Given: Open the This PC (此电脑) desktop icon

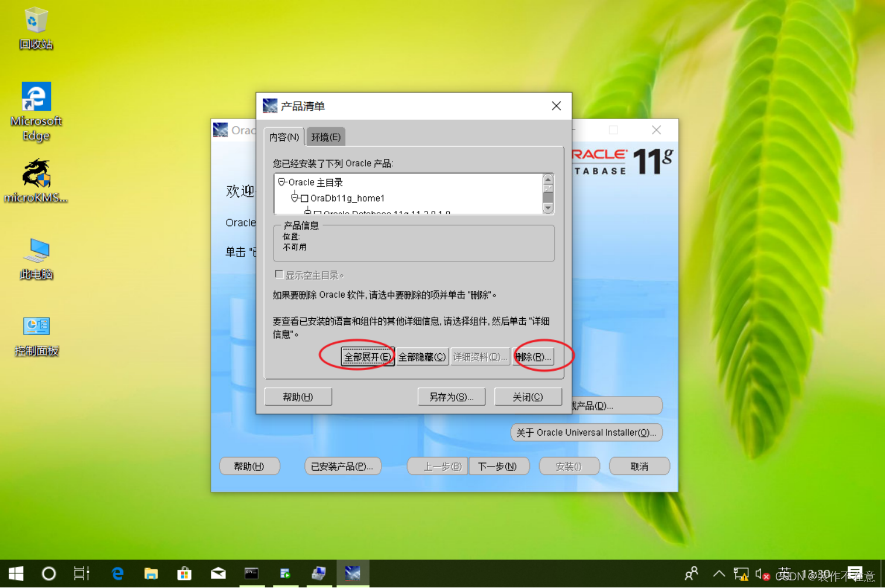Looking at the screenshot, I should [x=36, y=258].
